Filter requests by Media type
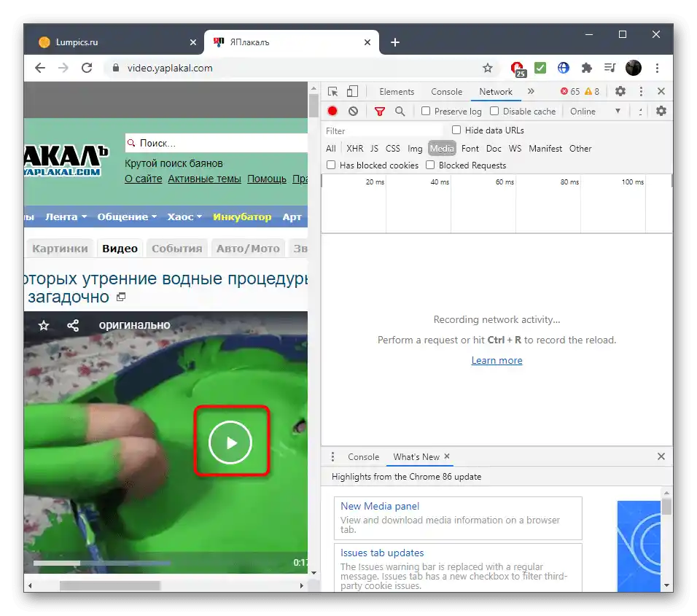 pyautogui.click(x=442, y=149)
